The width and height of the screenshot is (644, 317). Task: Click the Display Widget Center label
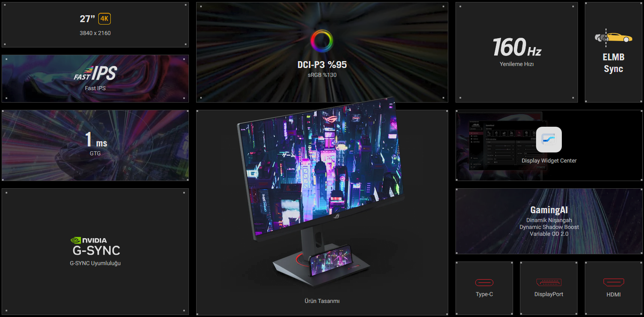(x=549, y=161)
